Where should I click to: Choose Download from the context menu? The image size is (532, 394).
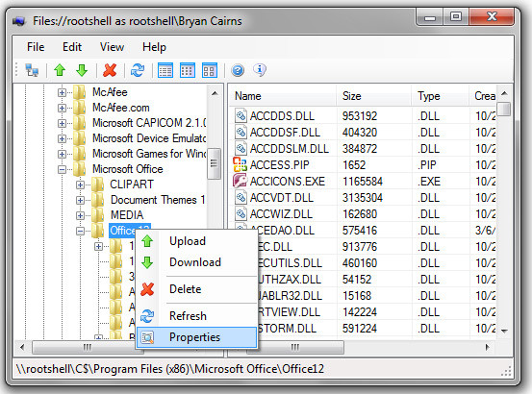196,262
